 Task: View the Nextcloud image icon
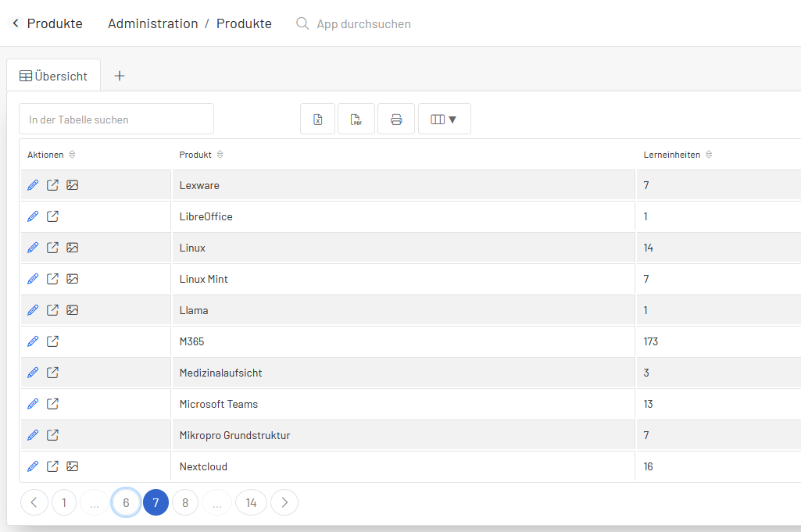click(73, 466)
